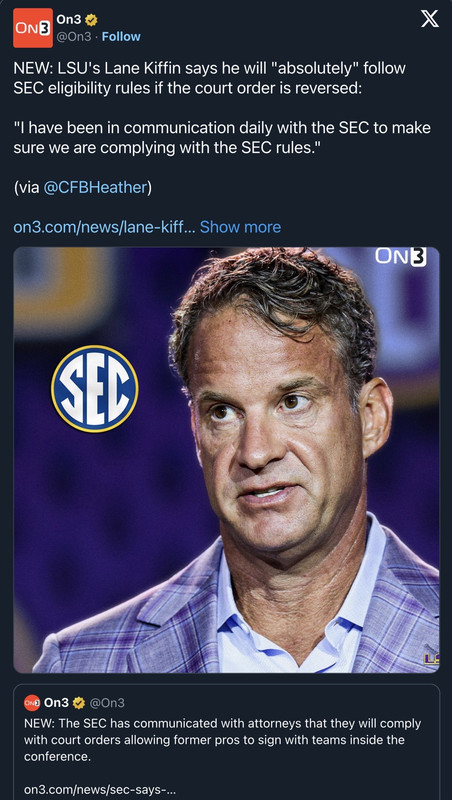Click the X logo in top corner
Image resolution: width=452 pixels, height=800 pixels.
click(x=430, y=19)
